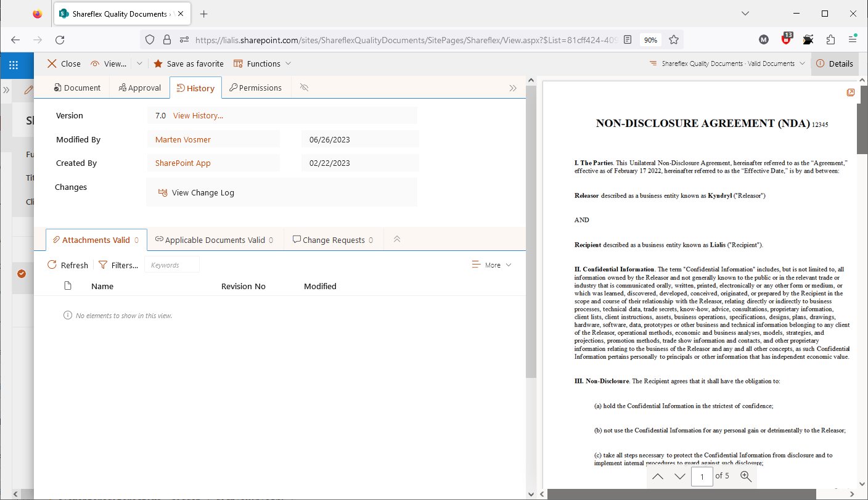Image resolution: width=868 pixels, height=500 pixels.
Task: Click the Close button in the toolbar
Action: tap(64, 64)
